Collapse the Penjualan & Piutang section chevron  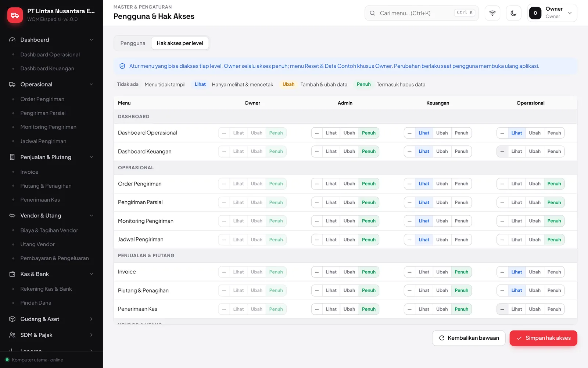click(x=92, y=157)
